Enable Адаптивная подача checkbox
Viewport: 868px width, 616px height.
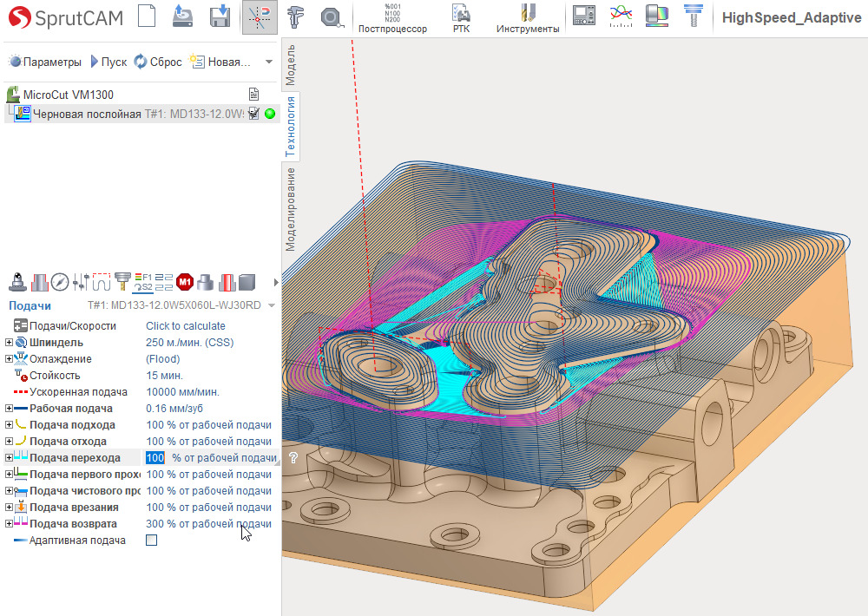pos(151,541)
